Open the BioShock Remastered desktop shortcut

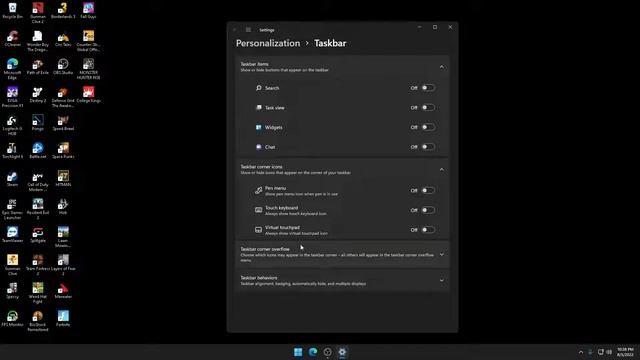(x=38, y=320)
